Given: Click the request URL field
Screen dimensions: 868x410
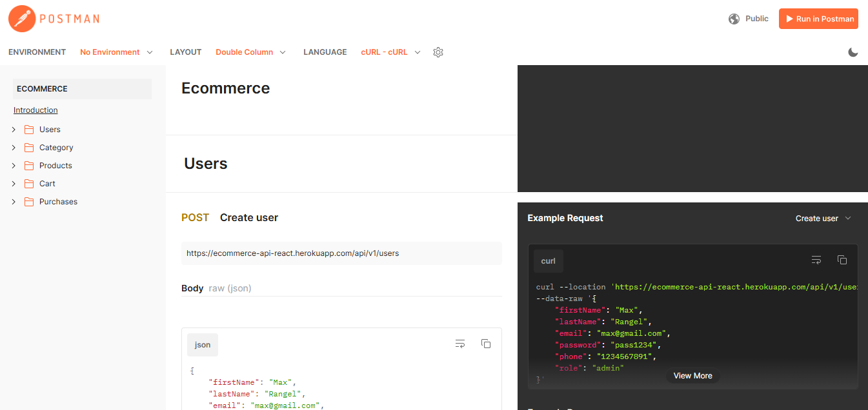Looking at the screenshot, I should tap(341, 253).
